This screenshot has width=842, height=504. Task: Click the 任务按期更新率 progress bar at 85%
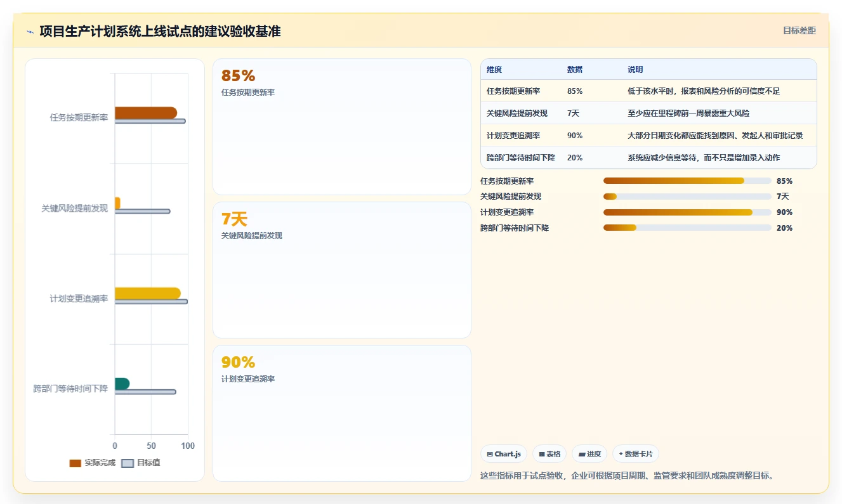pyautogui.click(x=687, y=181)
